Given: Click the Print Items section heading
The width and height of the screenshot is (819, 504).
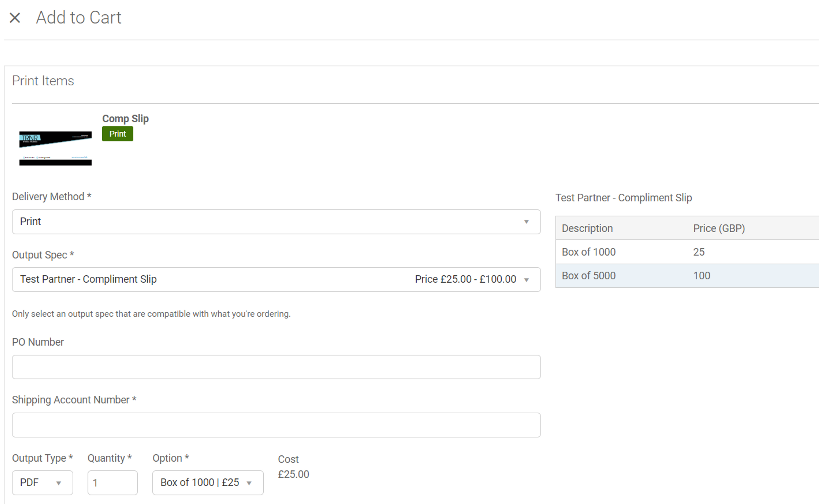Looking at the screenshot, I should (x=43, y=81).
